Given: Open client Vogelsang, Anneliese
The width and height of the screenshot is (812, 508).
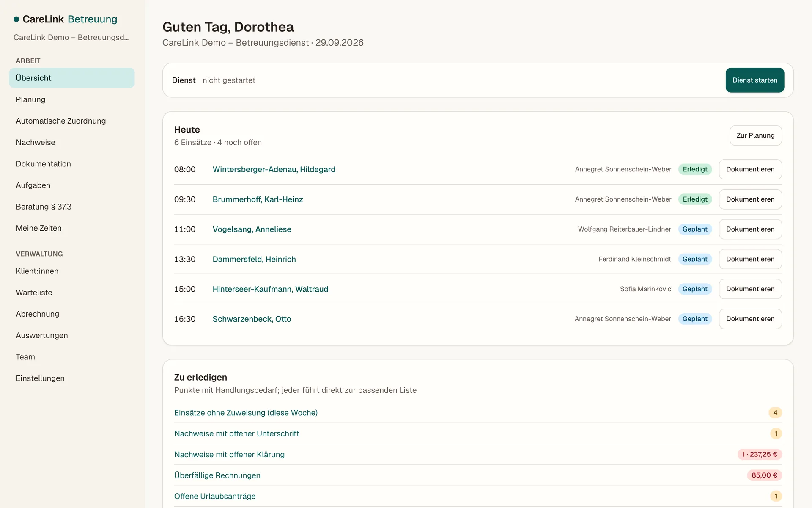Looking at the screenshot, I should point(252,229).
